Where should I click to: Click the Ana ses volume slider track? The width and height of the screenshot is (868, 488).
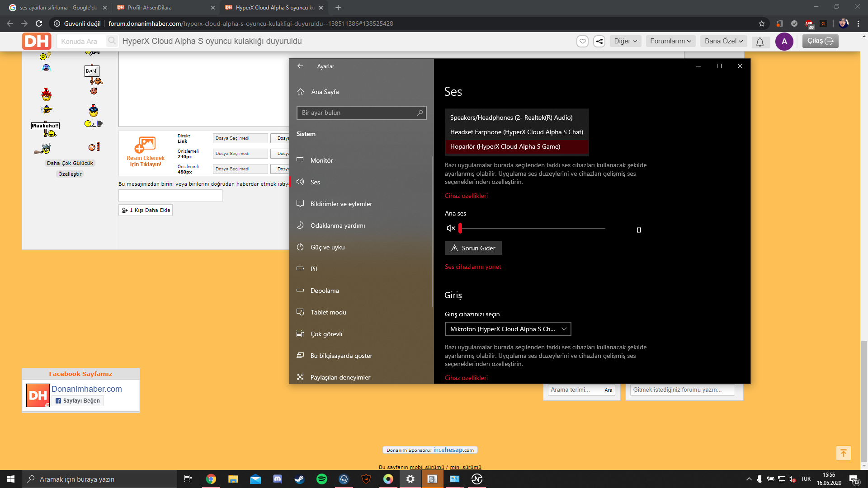(532, 228)
